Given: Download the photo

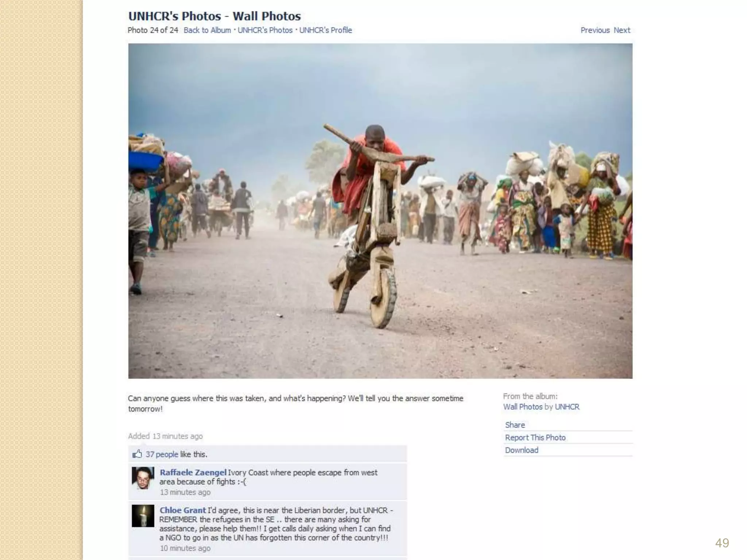Looking at the screenshot, I should pos(522,450).
